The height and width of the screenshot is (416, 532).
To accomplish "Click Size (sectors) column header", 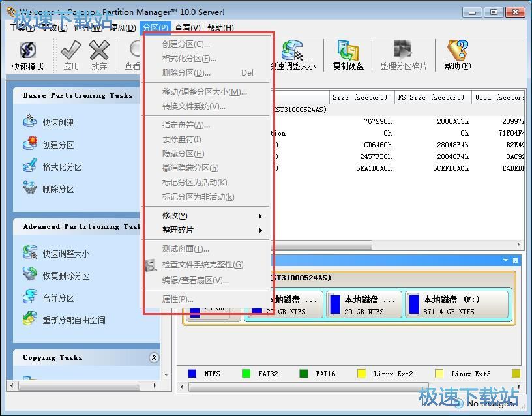I will point(362,97).
